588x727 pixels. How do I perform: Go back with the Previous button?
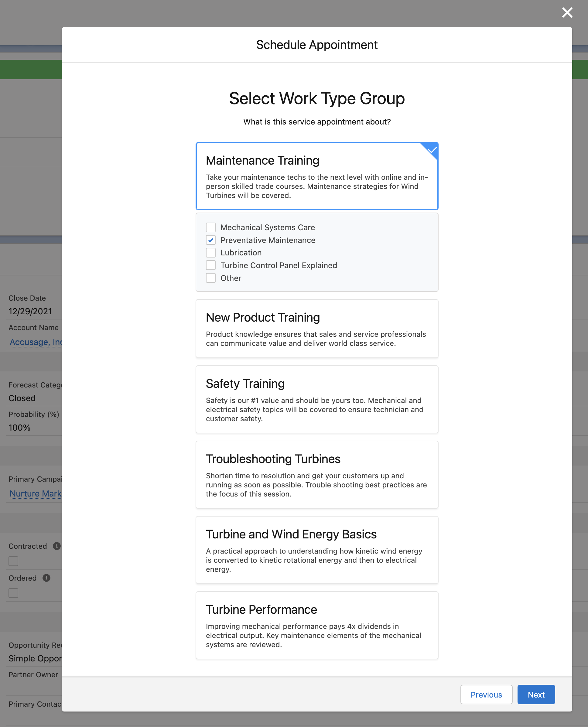click(x=486, y=695)
